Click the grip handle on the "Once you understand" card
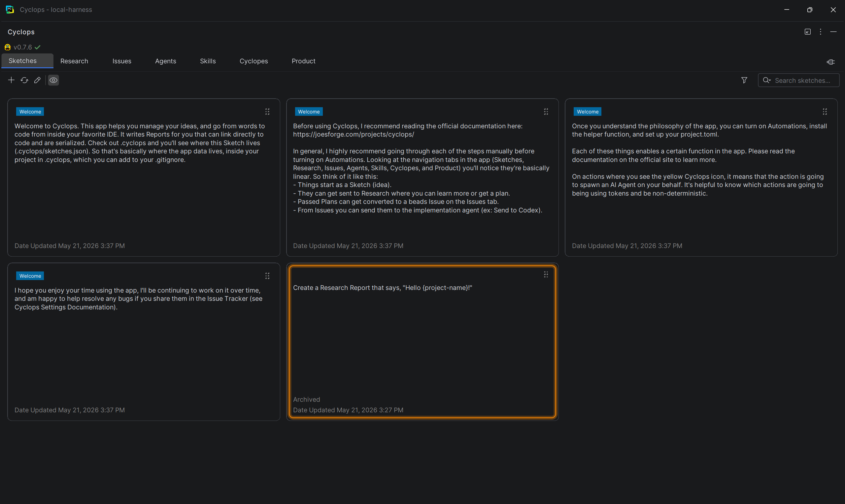Image resolution: width=845 pixels, height=504 pixels. click(x=825, y=111)
